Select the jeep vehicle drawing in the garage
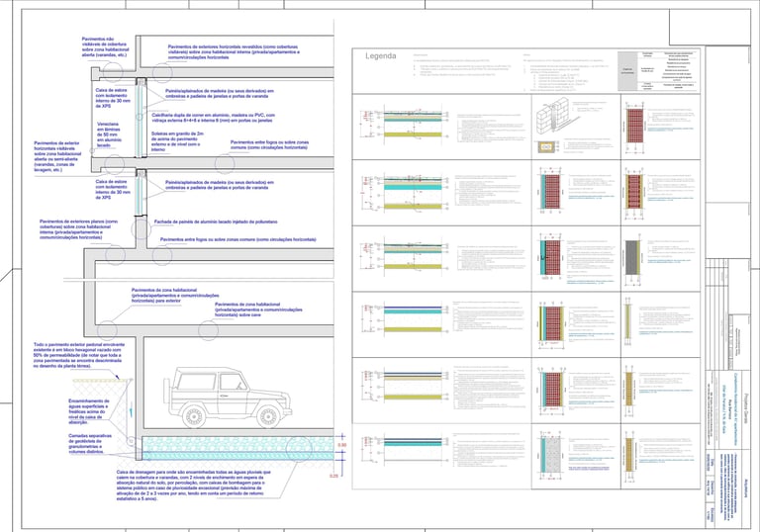The width and height of the screenshot is (760, 532). [x=228, y=398]
